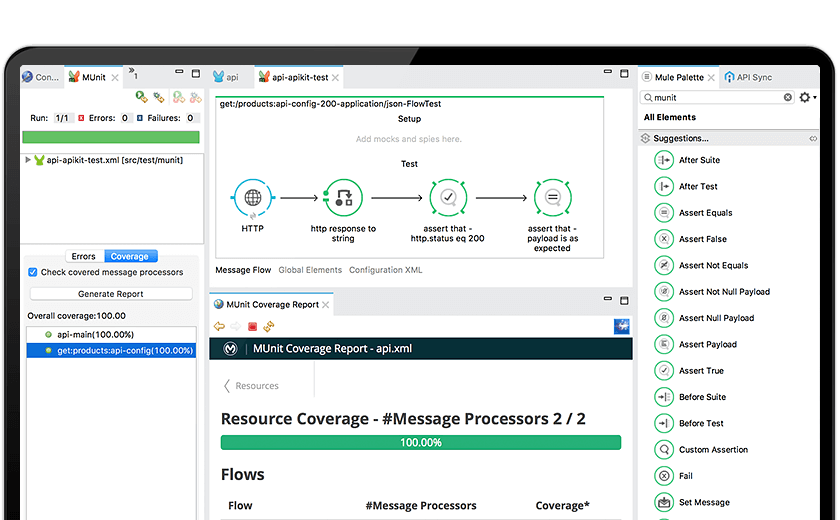Click the green test run progress bar
Viewport: 840px width, 520px height.
111,137
